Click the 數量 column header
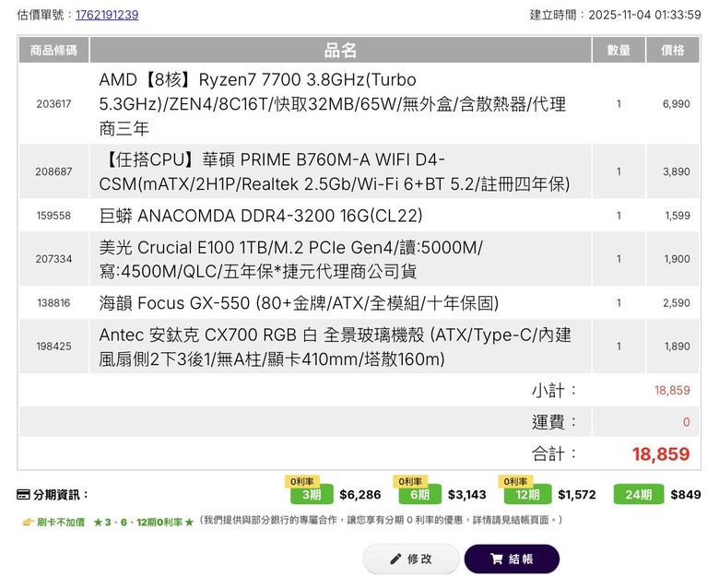This screenshot has height=588, width=719. [x=619, y=50]
